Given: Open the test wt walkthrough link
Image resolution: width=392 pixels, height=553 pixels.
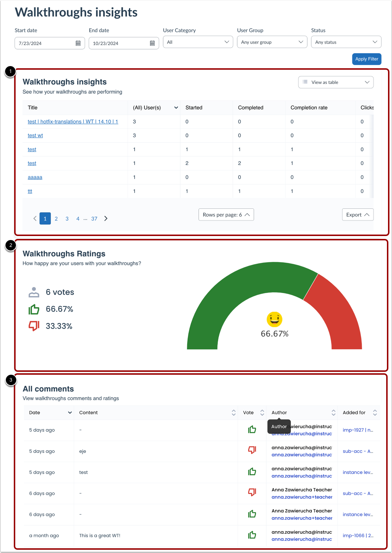Looking at the screenshot, I should pyautogui.click(x=35, y=135).
